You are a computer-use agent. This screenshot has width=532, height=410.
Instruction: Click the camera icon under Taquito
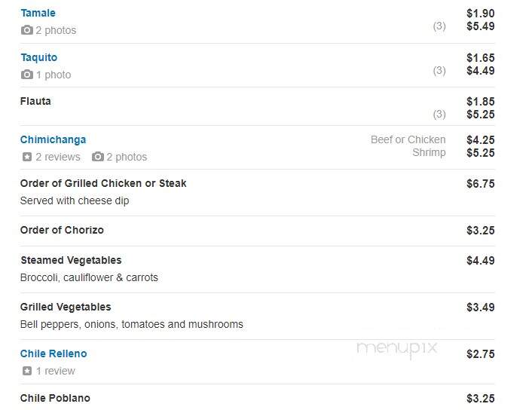pos(27,75)
